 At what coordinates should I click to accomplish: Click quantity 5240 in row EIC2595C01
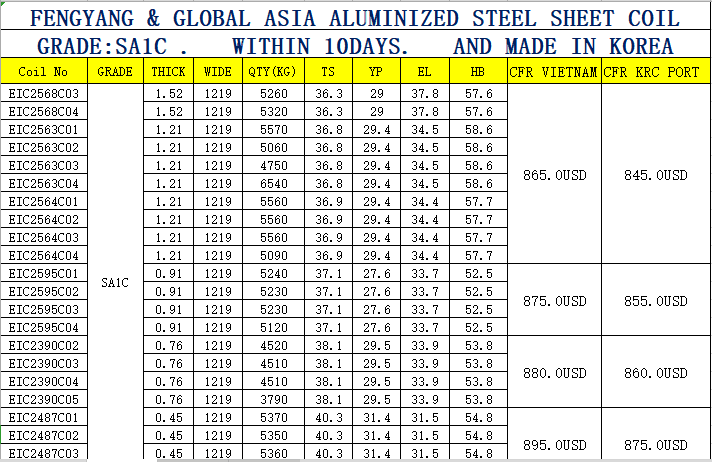tap(273, 273)
